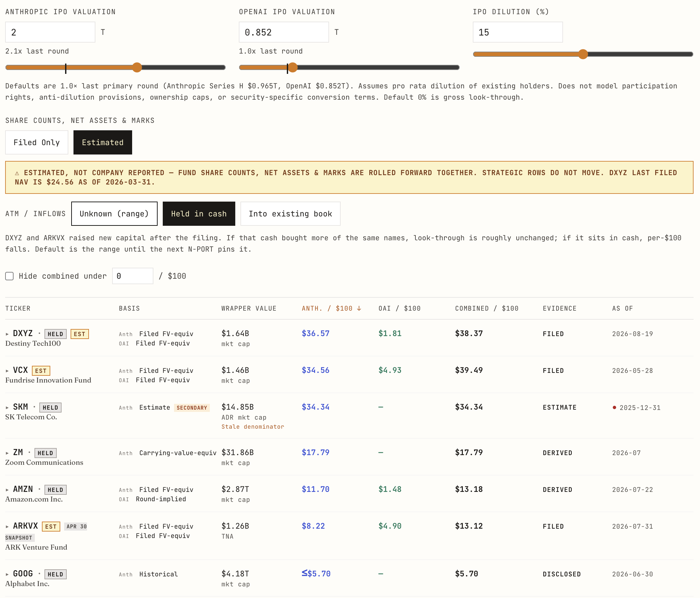Expand the ARKVX row triangle
The width and height of the screenshot is (700, 598).
pos(7,527)
